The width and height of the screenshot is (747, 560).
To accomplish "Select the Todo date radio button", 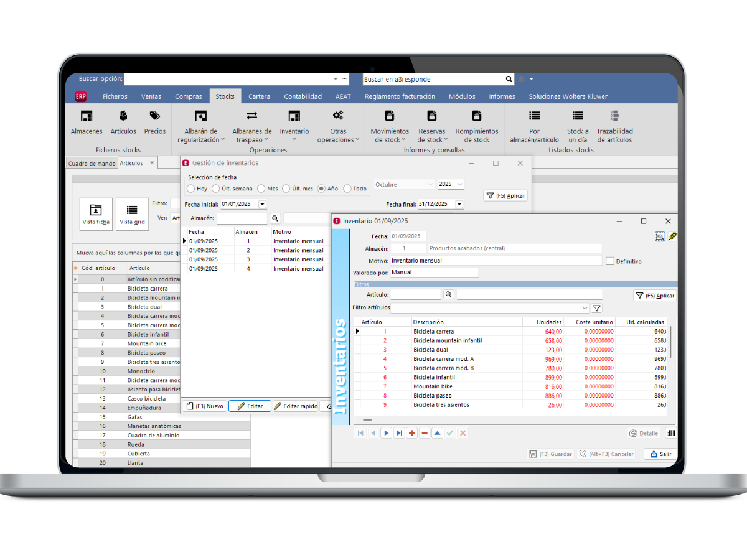I will 347,189.
